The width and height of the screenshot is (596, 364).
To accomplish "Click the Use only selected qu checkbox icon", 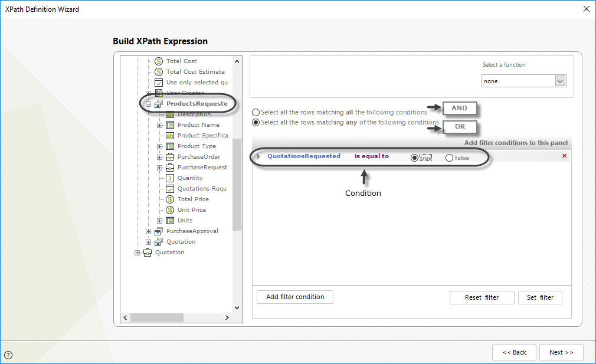I will 159,83.
